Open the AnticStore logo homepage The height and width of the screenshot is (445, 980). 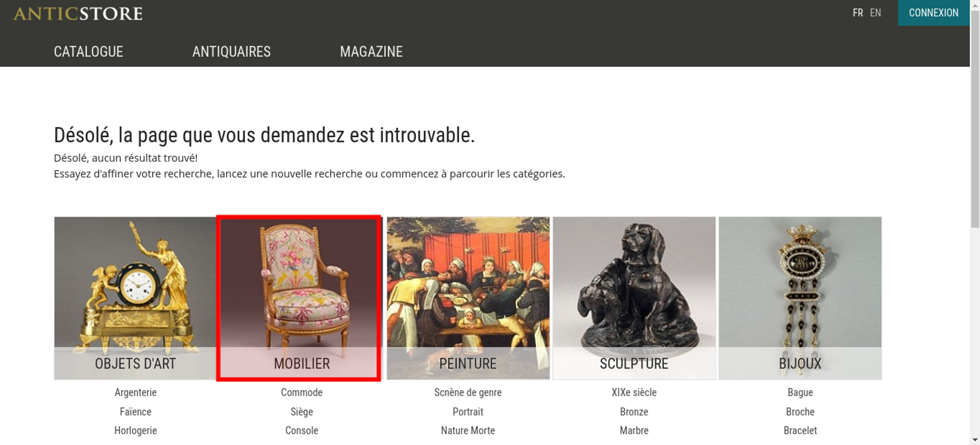tap(78, 13)
